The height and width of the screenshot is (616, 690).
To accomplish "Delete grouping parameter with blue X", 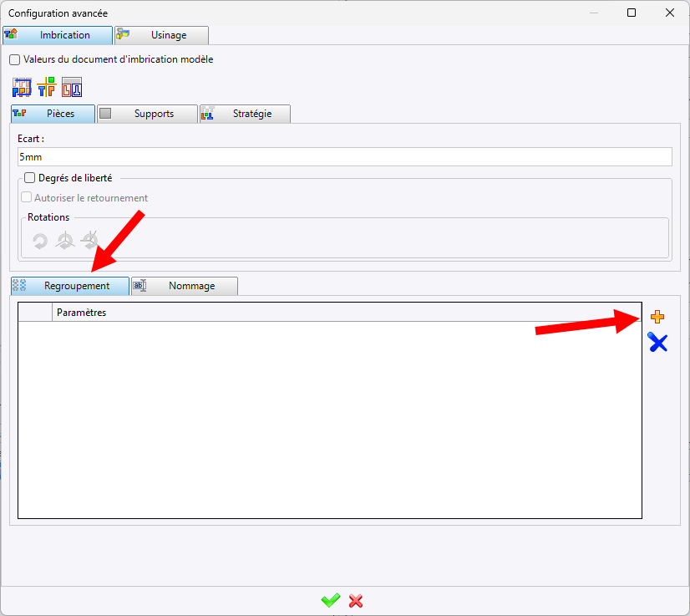I will [657, 343].
